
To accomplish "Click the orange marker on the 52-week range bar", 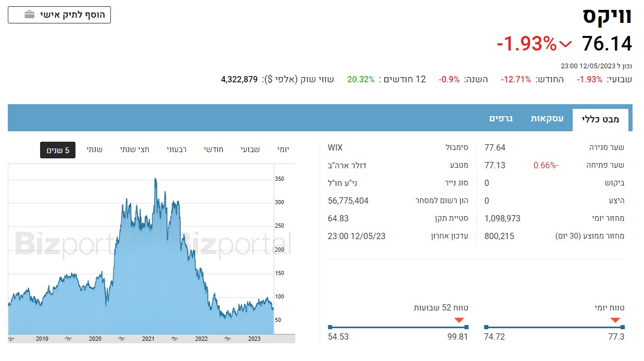I will coord(459,320).
